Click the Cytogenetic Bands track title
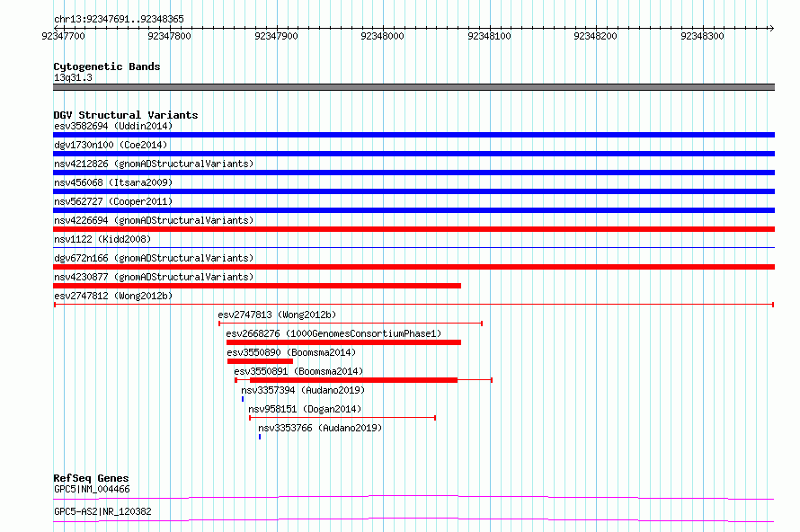This screenshot has width=800, height=532. tap(107, 66)
